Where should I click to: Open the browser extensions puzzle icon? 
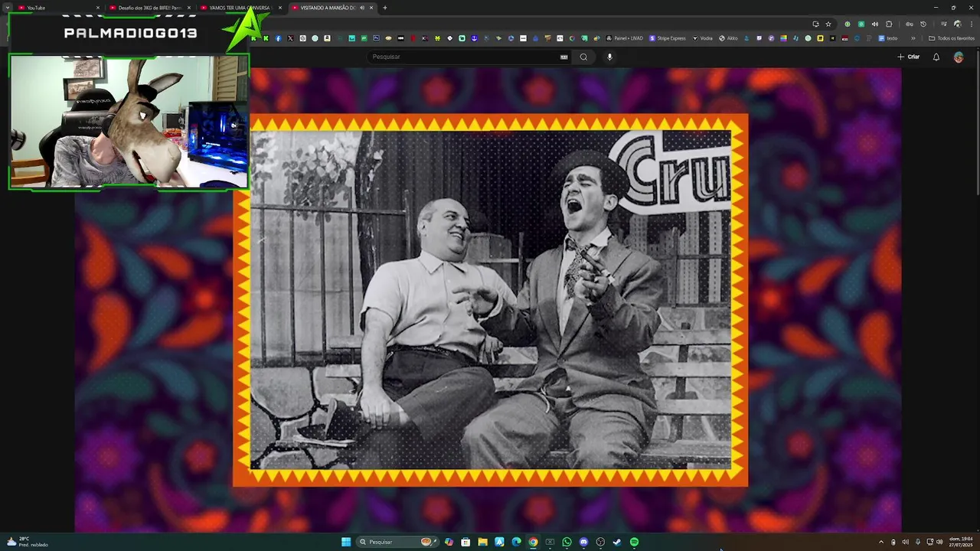(889, 24)
